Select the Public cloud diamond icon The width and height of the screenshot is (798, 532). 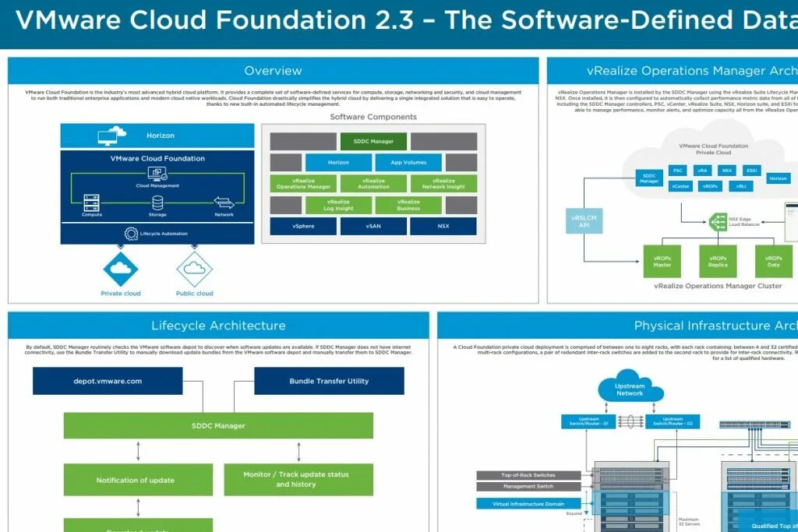click(x=195, y=269)
